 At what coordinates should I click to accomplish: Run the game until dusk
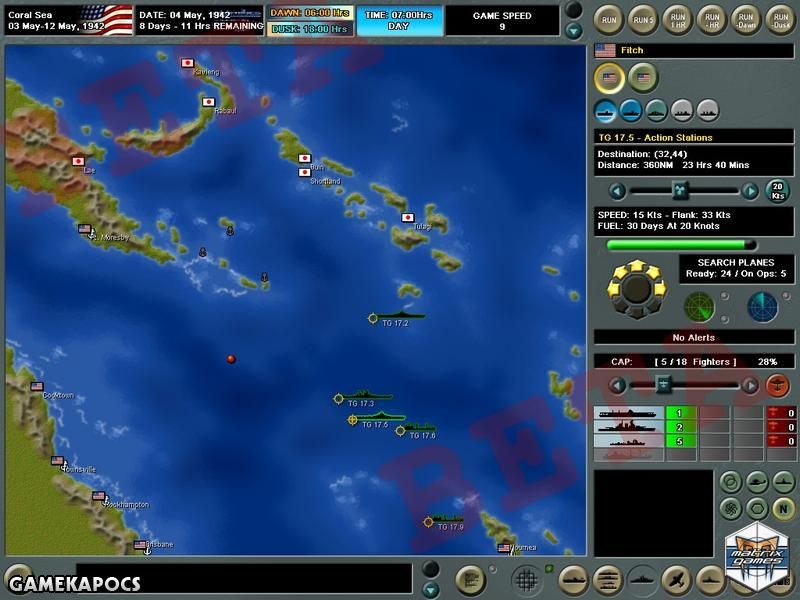click(781, 20)
